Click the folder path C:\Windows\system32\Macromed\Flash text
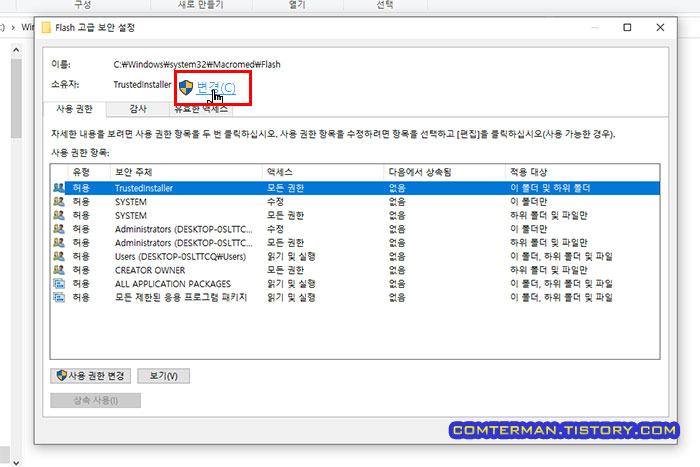 pyautogui.click(x=197, y=64)
